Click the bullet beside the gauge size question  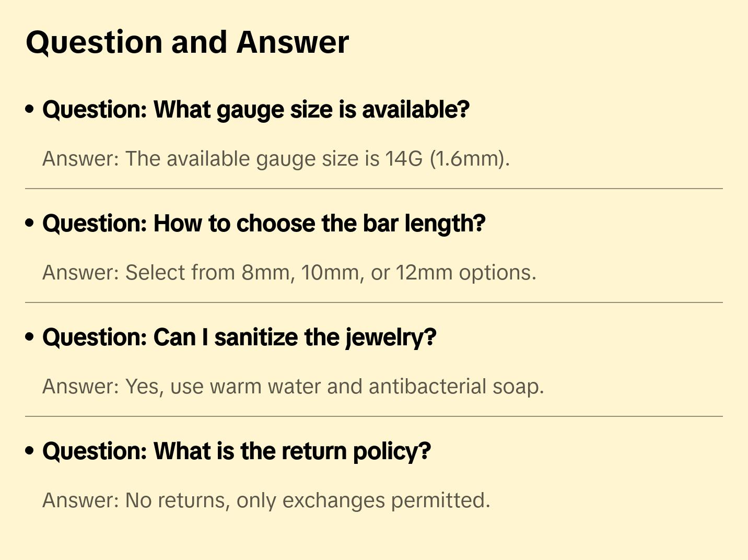pyautogui.click(x=30, y=109)
